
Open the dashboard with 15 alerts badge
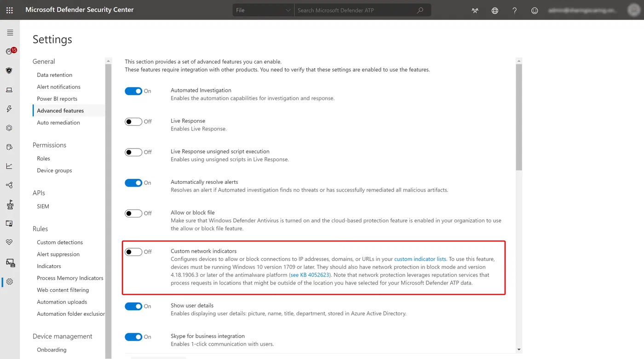(x=10, y=51)
